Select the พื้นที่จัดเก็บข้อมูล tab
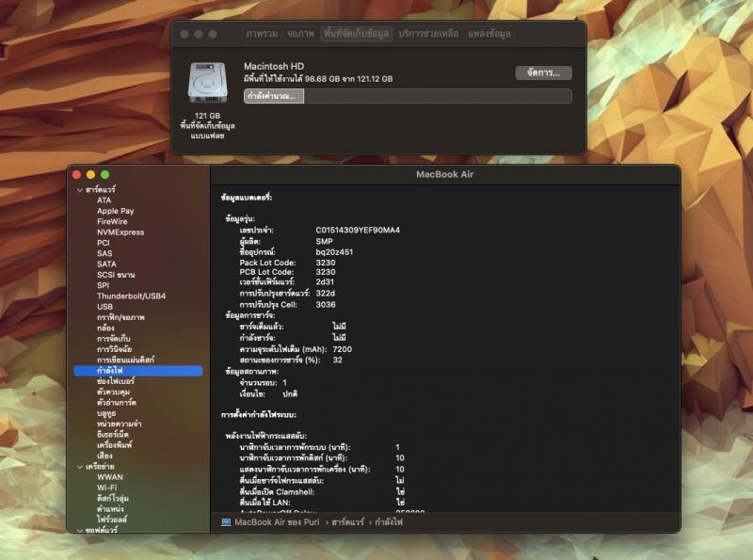The width and height of the screenshot is (753, 560). click(x=357, y=34)
